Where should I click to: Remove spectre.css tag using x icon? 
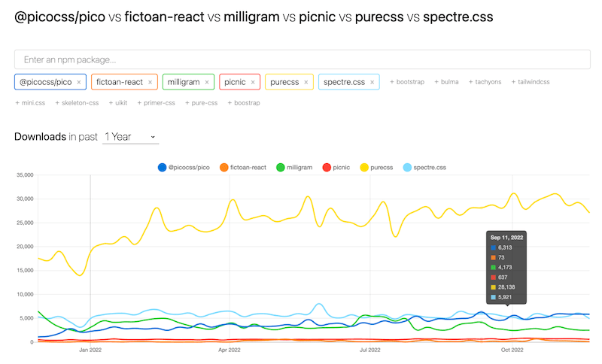[372, 82]
